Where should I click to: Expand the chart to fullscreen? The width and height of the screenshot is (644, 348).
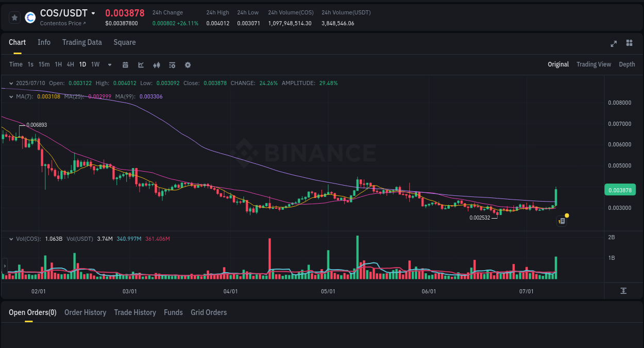tap(613, 44)
